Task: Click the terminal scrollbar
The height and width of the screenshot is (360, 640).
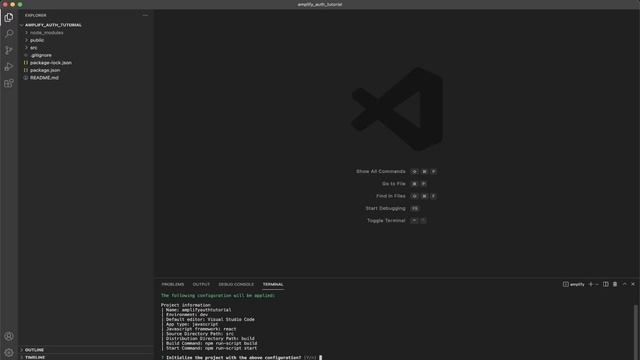Action: coord(636,331)
